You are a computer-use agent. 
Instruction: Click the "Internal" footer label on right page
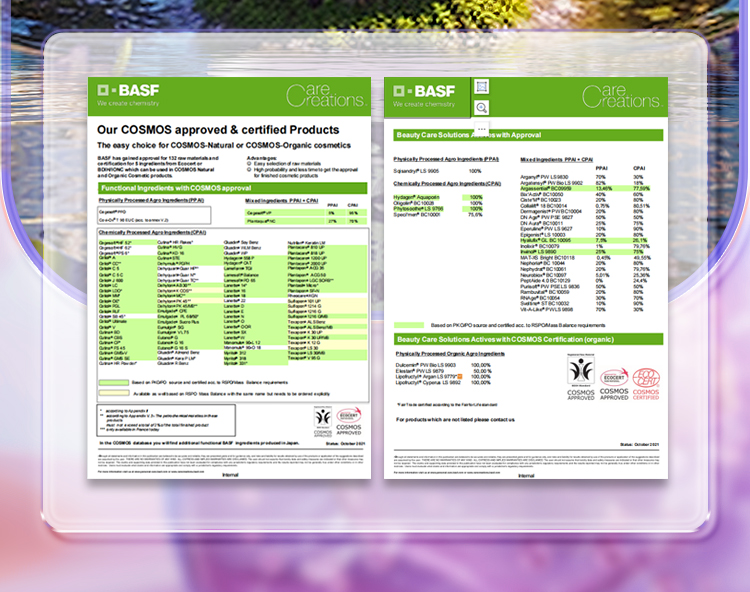(526, 476)
